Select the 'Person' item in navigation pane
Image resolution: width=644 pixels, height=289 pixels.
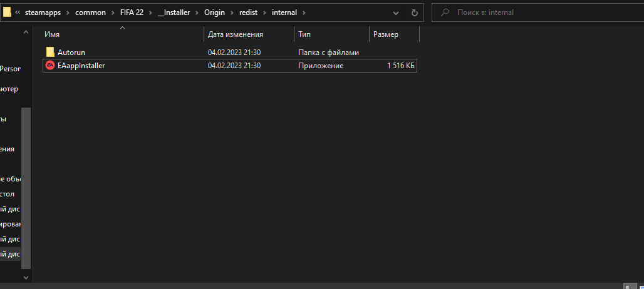tap(10, 69)
